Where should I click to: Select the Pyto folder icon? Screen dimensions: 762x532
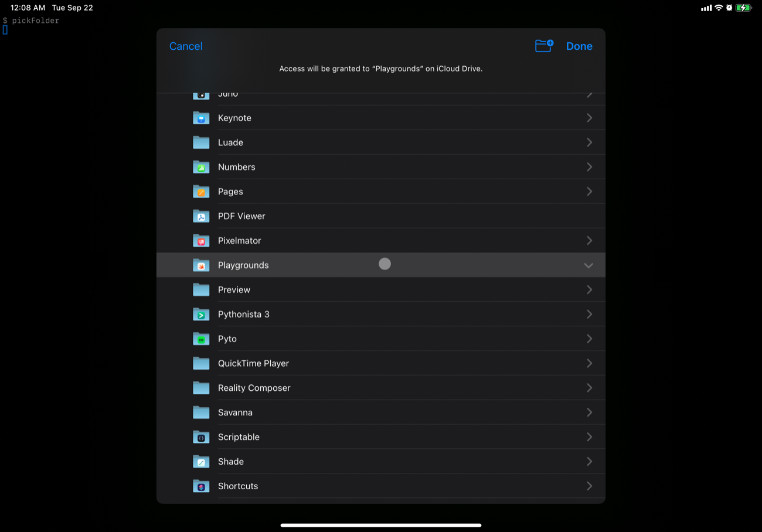pos(201,339)
